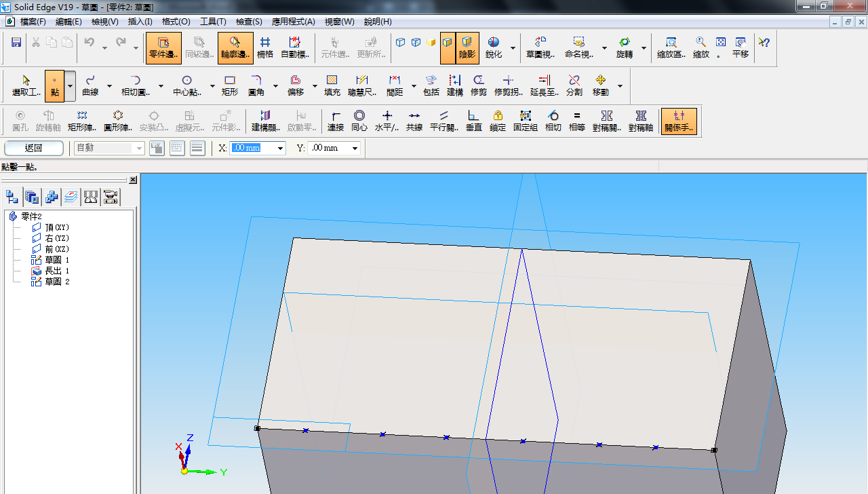Apply the 連接 connect relationship
The width and height of the screenshot is (868, 494).
(x=336, y=121)
